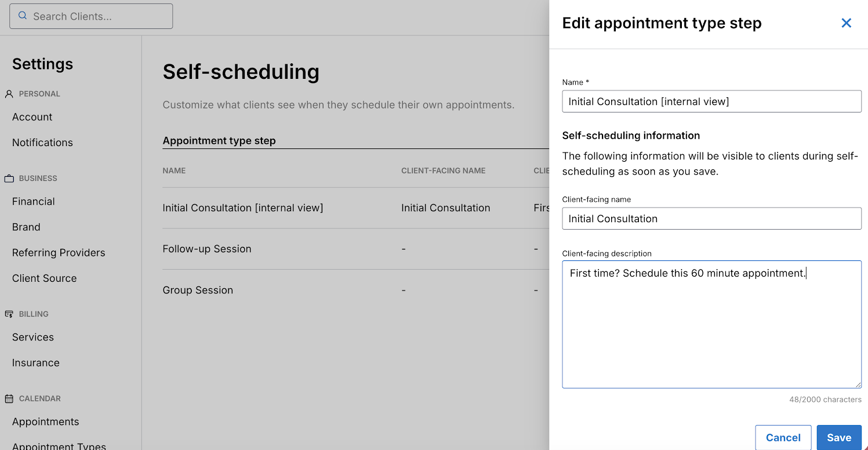868x450 pixels.
Task: Cancel editing the appointment type
Action: tap(783, 437)
